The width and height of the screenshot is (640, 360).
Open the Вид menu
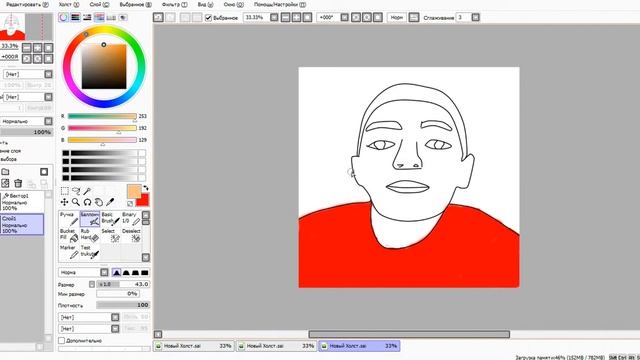(x=205, y=4)
